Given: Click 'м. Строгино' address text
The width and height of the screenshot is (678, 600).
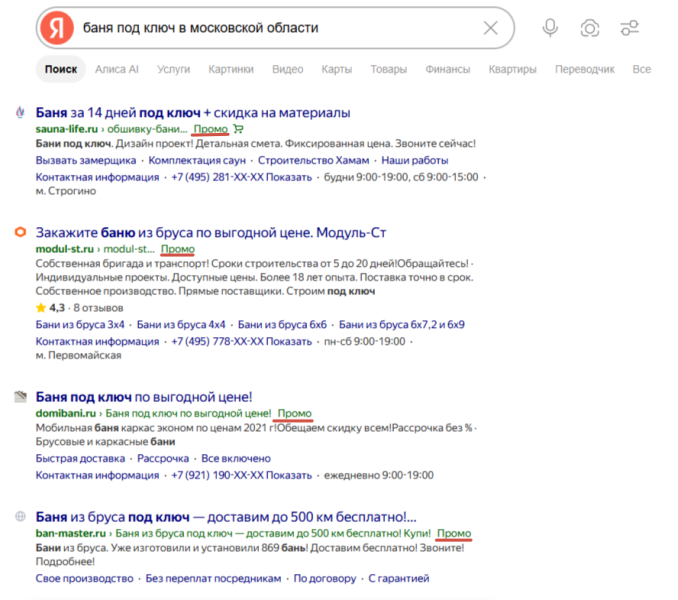Looking at the screenshot, I should tap(66, 191).
